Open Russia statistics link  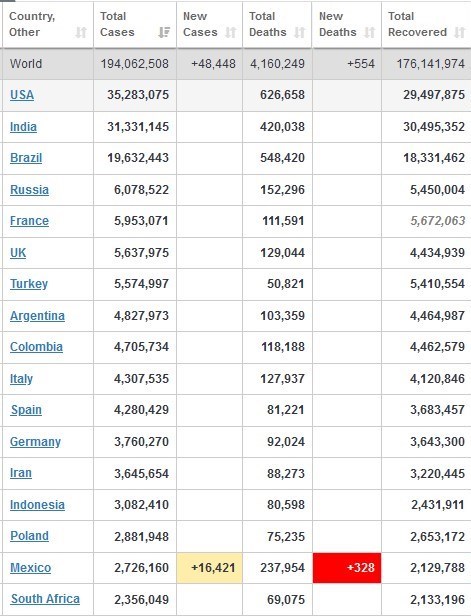pos(29,189)
